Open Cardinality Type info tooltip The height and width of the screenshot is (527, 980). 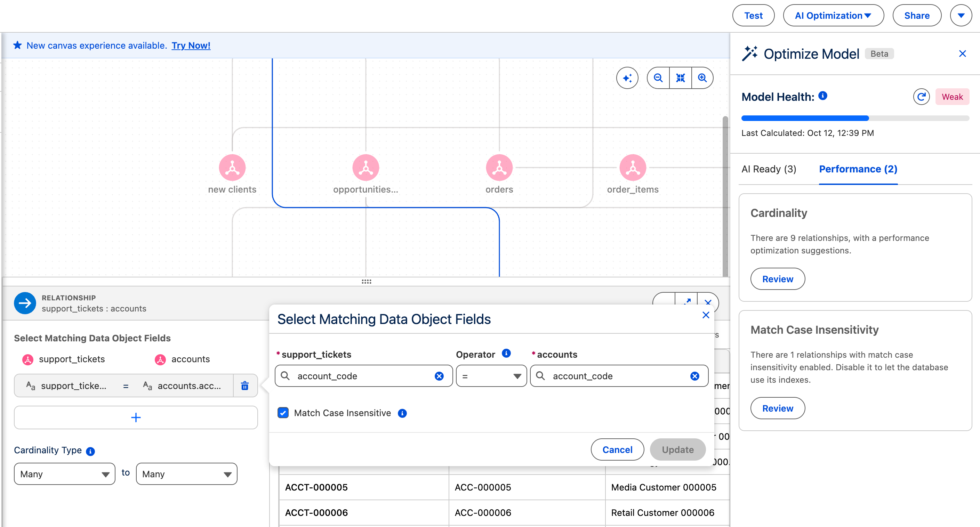point(90,451)
